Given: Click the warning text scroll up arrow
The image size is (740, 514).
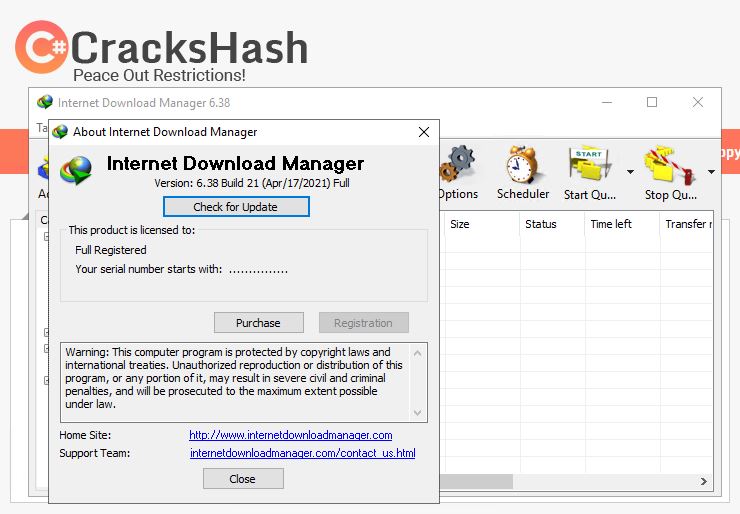Looking at the screenshot, I should (417, 353).
